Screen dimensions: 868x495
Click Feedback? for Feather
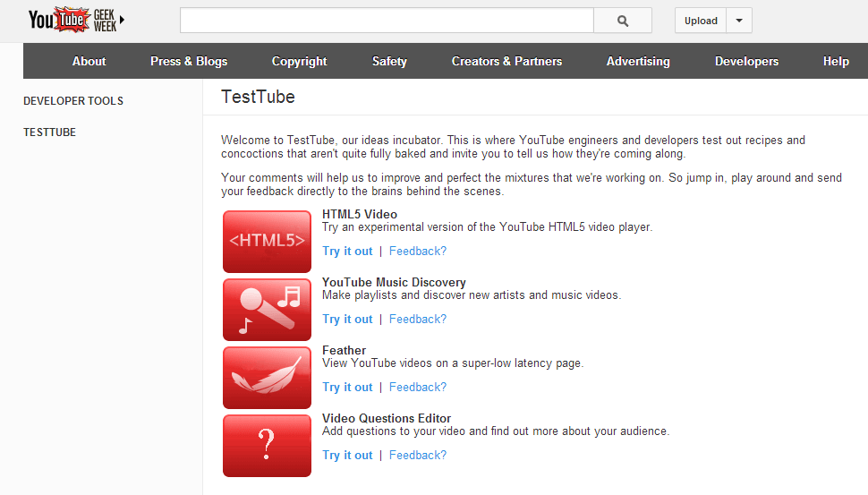[418, 388]
